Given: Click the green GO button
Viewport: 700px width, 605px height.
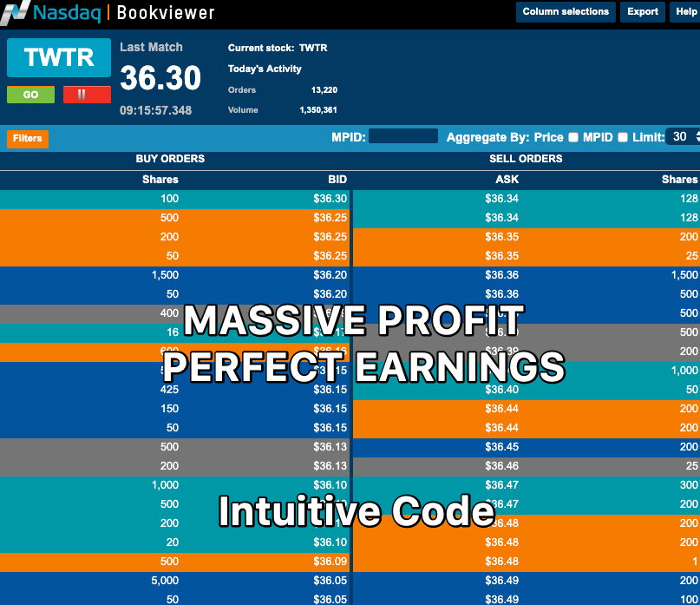Looking at the screenshot, I should (x=31, y=95).
